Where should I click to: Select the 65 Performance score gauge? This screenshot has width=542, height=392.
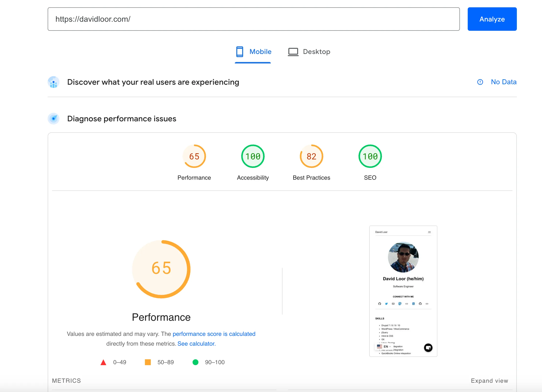pyautogui.click(x=194, y=156)
